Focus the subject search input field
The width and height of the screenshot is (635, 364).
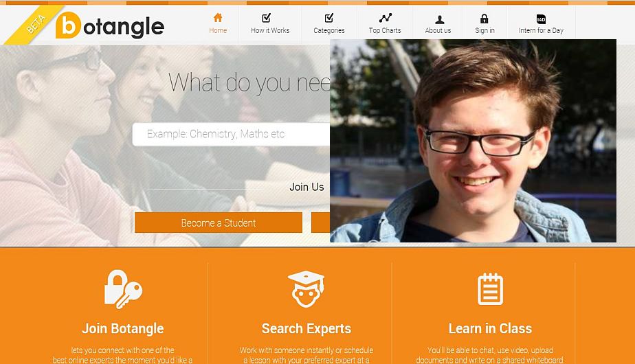pyautogui.click(x=231, y=134)
